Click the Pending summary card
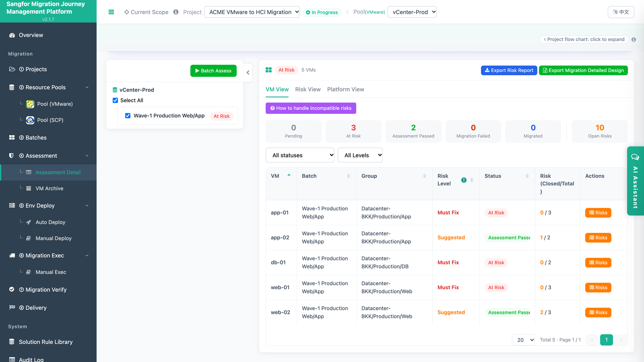Viewport: 644px width, 362px height. pyautogui.click(x=293, y=131)
